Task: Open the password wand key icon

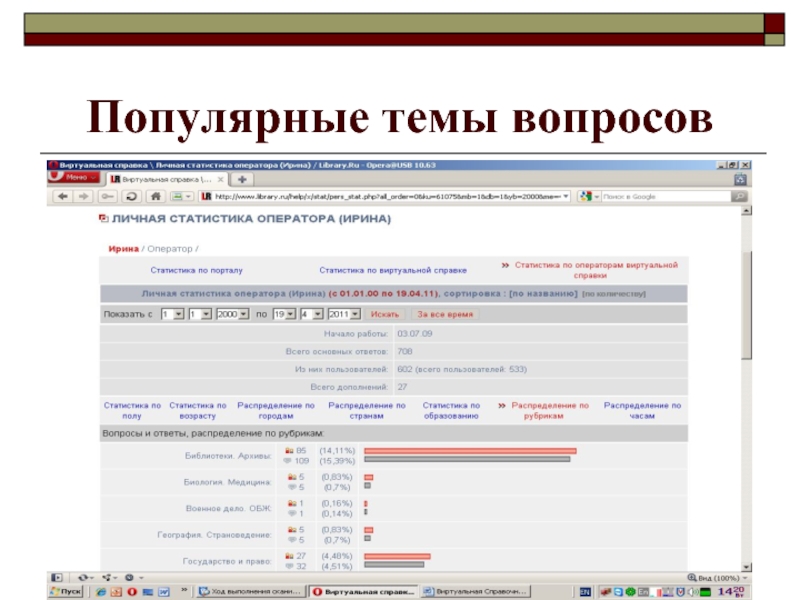Action: coord(107,196)
